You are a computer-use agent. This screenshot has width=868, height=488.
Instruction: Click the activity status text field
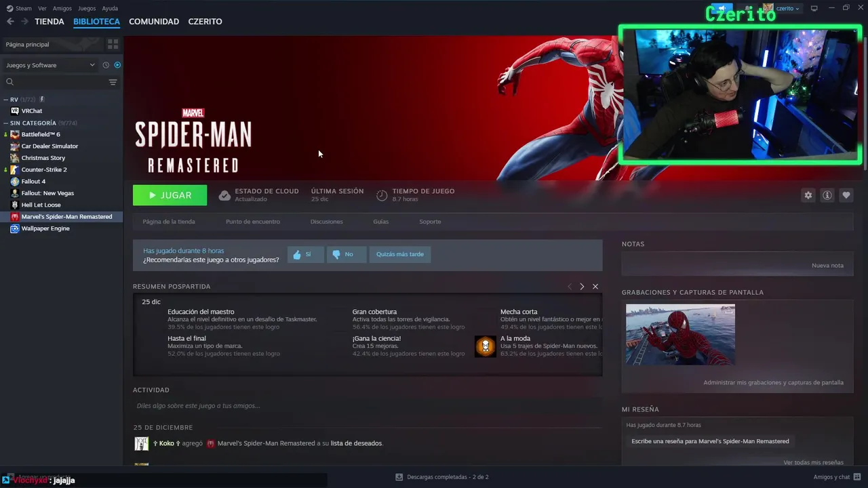pyautogui.click(x=367, y=406)
